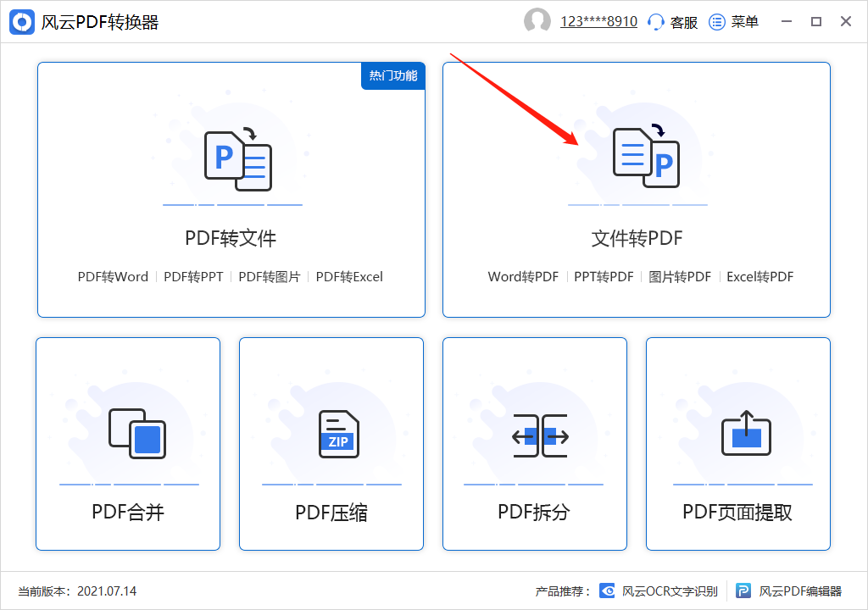Click the 风云OCR文字识别 eye icon
This screenshot has height=610, width=868.
point(607,591)
